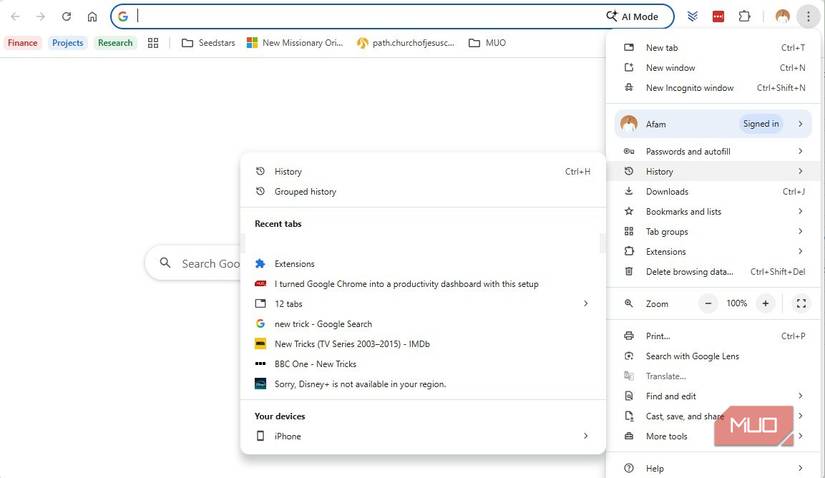
Task: Increase zoom with the plus button
Action: pos(765,303)
